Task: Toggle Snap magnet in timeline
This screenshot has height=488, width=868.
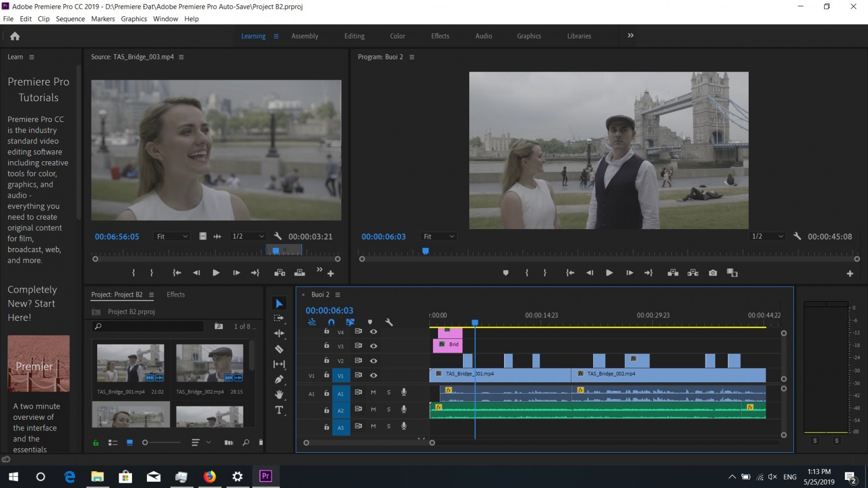Action: (331, 322)
